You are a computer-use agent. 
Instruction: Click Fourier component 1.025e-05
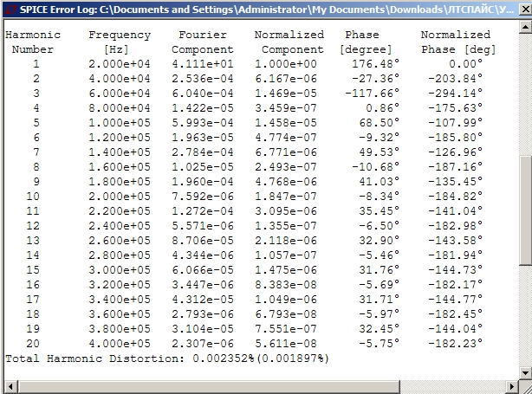[203, 167]
